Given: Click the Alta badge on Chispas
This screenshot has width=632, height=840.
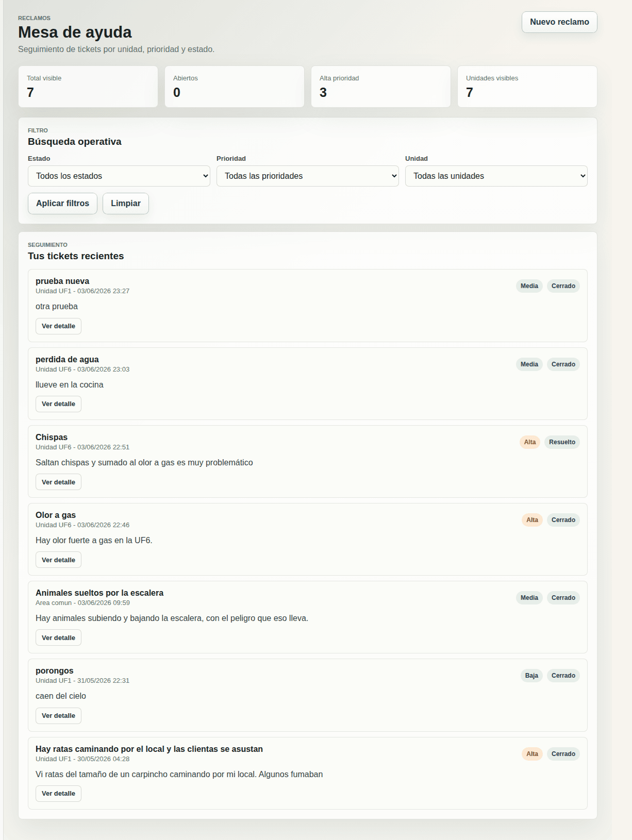Looking at the screenshot, I should tap(530, 442).
